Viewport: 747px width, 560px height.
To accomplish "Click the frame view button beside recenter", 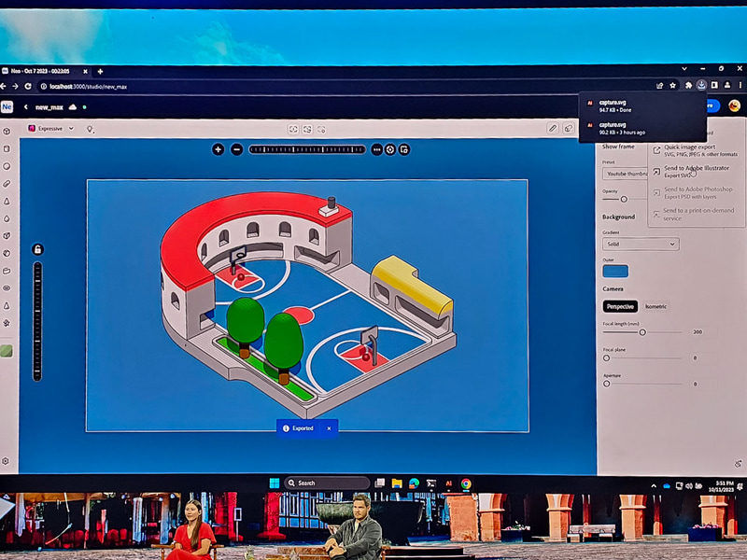I will point(404,149).
